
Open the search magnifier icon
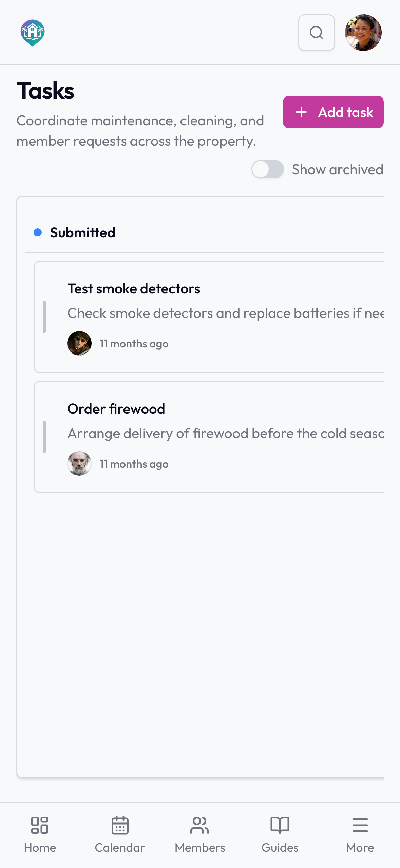click(316, 33)
